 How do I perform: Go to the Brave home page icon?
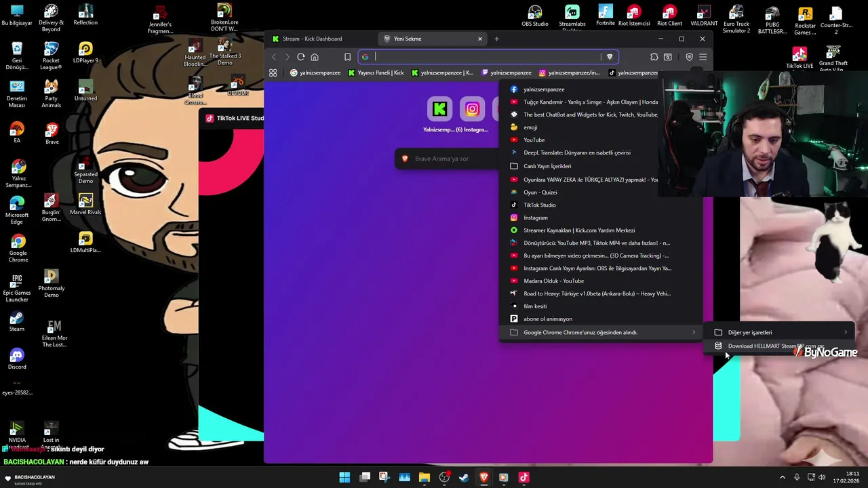(315, 57)
